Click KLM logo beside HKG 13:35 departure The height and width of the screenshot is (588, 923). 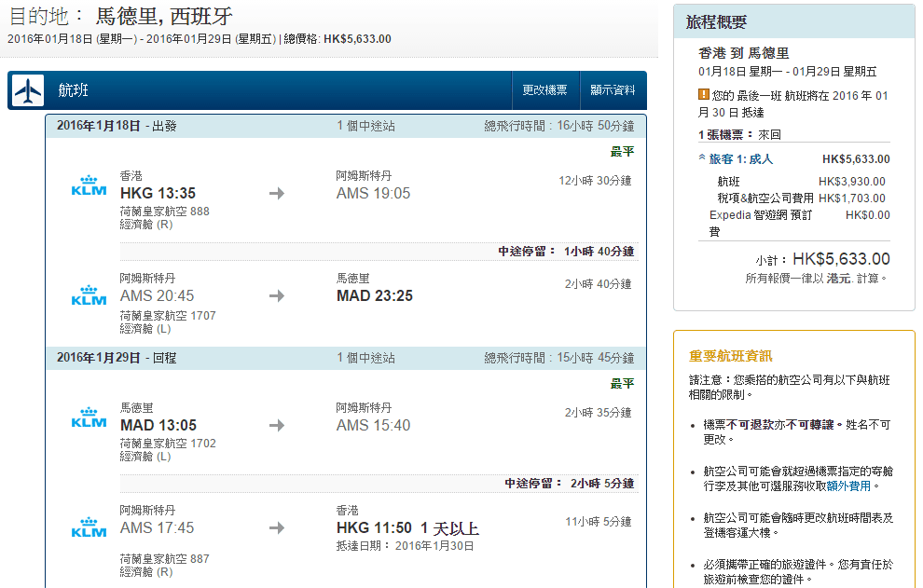(x=89, y=186)
